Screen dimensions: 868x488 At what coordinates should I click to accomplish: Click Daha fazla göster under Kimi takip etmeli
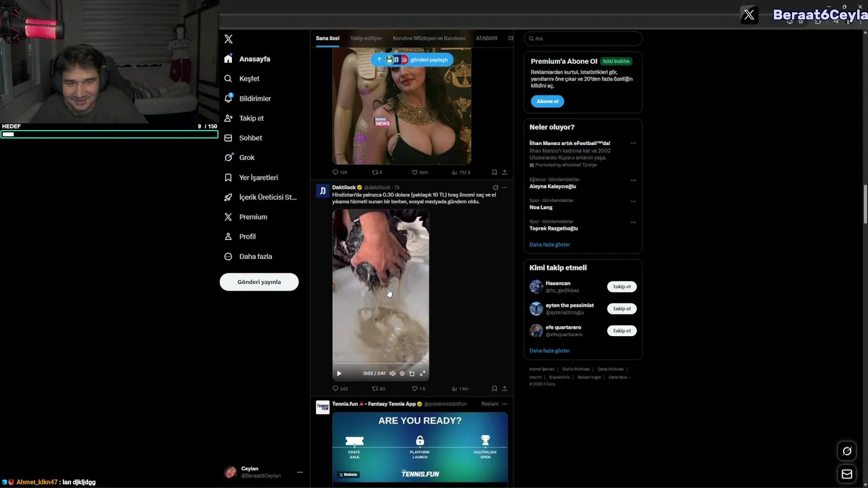550,351
